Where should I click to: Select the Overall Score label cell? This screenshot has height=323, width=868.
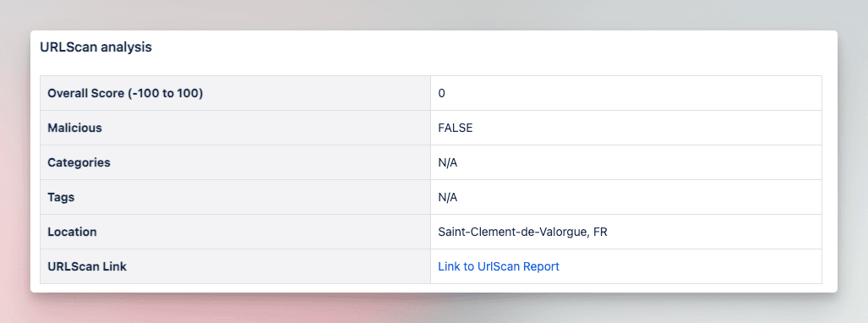pyautogui.click(x=235, y=93)
